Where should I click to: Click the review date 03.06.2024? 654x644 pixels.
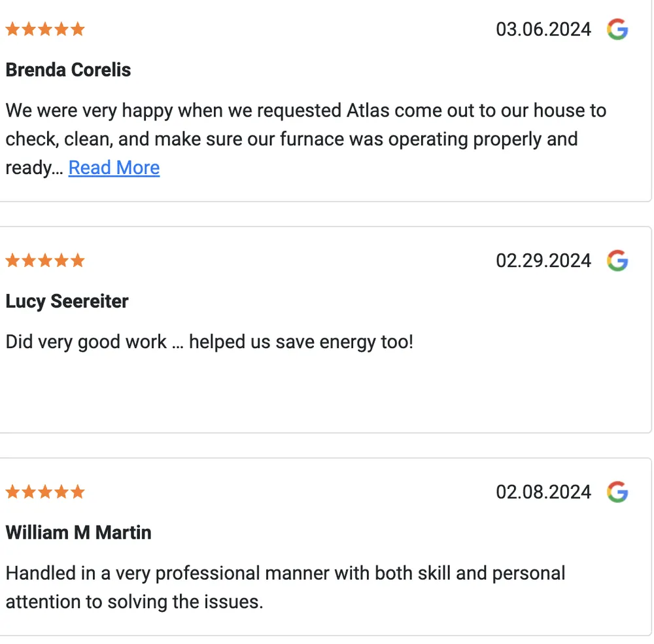click(543, 29)
